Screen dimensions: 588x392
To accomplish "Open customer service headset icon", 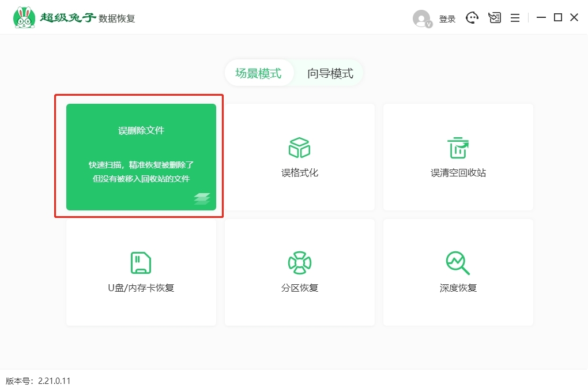I will 472,17.
